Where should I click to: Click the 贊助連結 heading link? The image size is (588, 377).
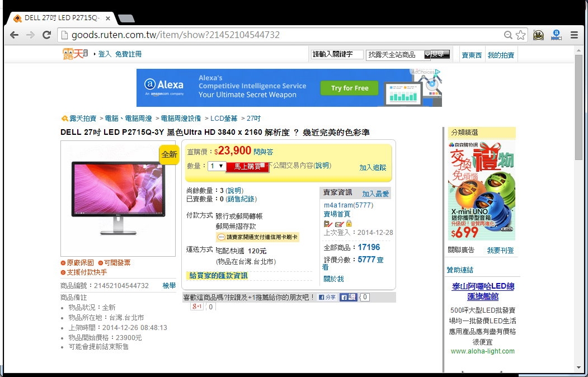click(x=460, y=270)
